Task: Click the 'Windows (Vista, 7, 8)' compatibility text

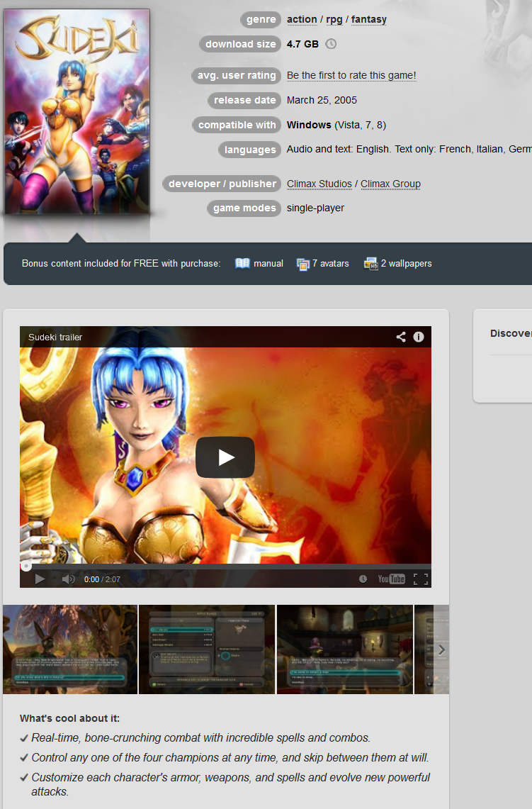Action: point(336,125)
